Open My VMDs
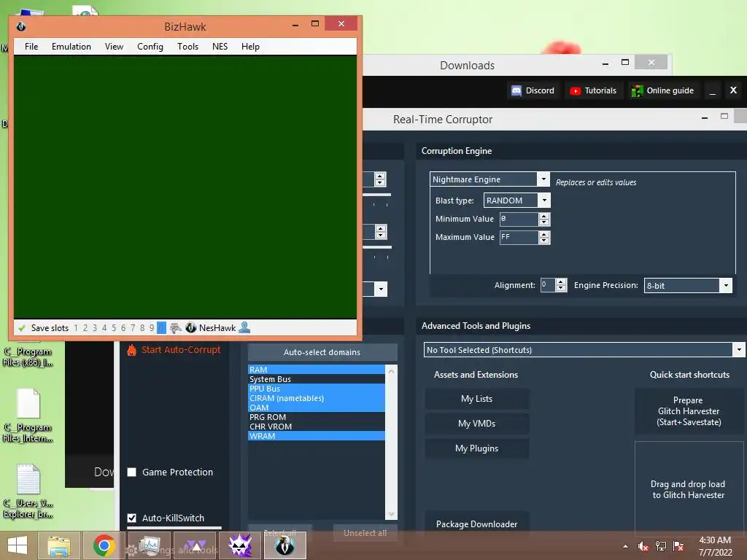The width and height of the screenshot is (747, 560). pos(476,424)
